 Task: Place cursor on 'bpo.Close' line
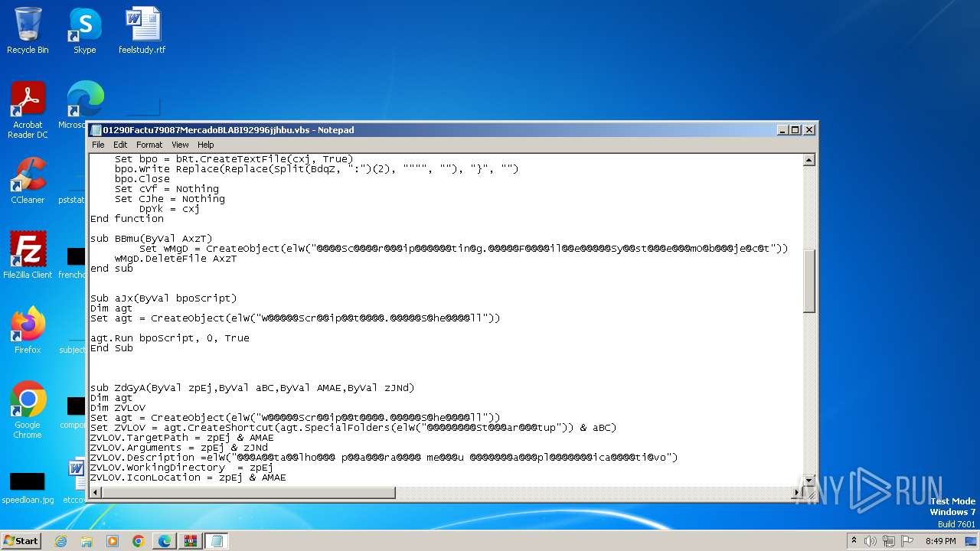pos(142,179)
